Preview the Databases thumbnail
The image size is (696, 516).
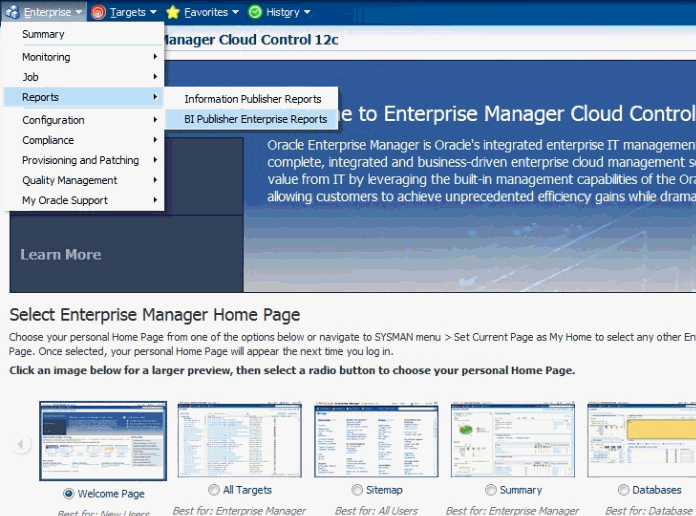[641, 440]
